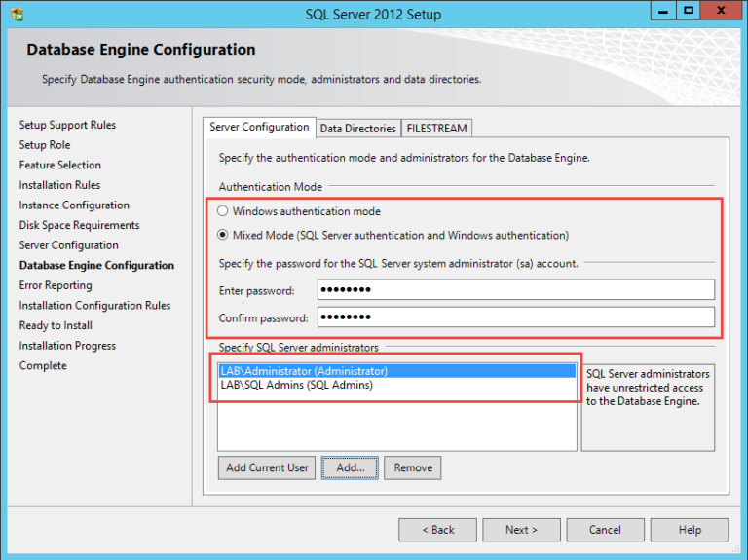Select Windows authentication mode radio button
This screenshot has height=560, width=748.
click(x=223, y=211)
